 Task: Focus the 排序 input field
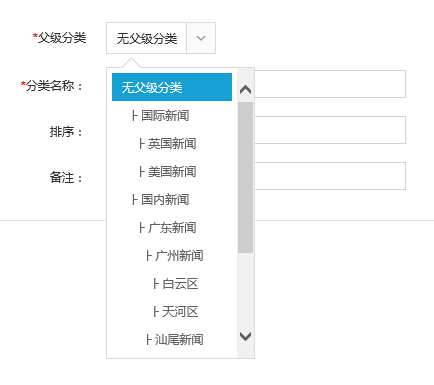[x=330, y=130]
